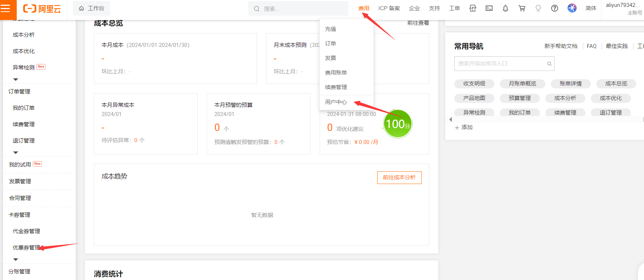The image size is (644, 280).
Task: Collapse the section above 订单管理
Action: (15, 79)
